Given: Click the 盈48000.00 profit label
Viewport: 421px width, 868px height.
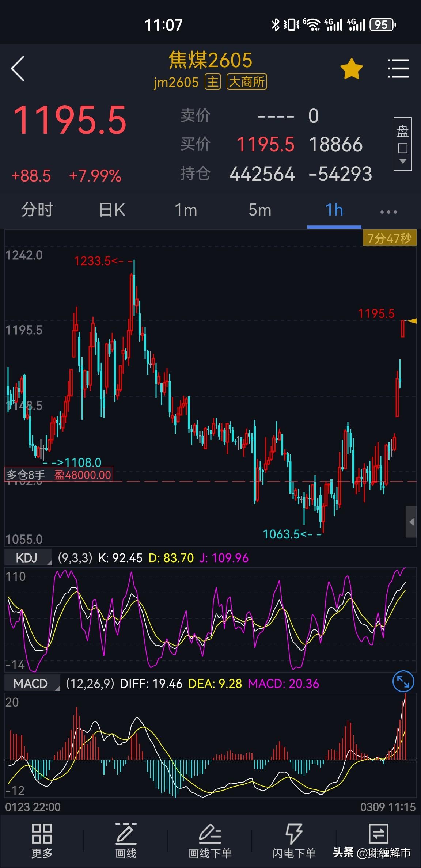Looking at the screenshot, I should [x=83, y=475].
